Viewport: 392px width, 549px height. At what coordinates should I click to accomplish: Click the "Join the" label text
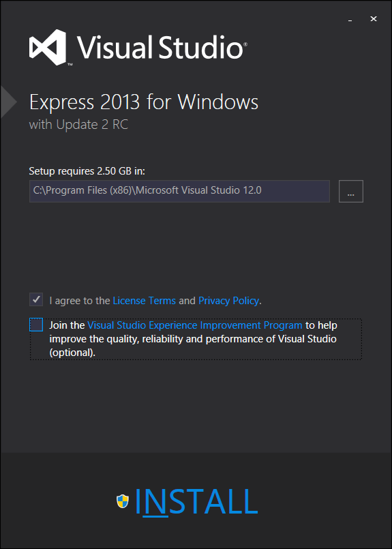pyautogui.click(x=67, y=325)
